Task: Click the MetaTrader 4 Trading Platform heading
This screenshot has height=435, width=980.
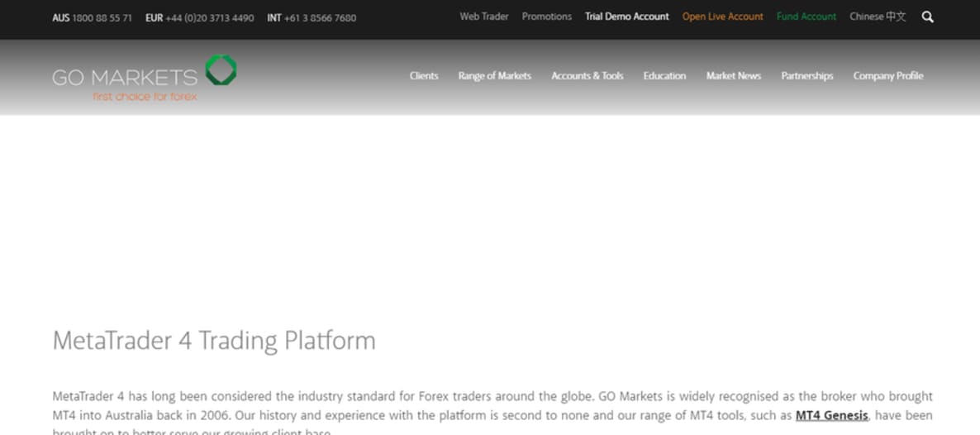Action: click(x=214, y=341)
